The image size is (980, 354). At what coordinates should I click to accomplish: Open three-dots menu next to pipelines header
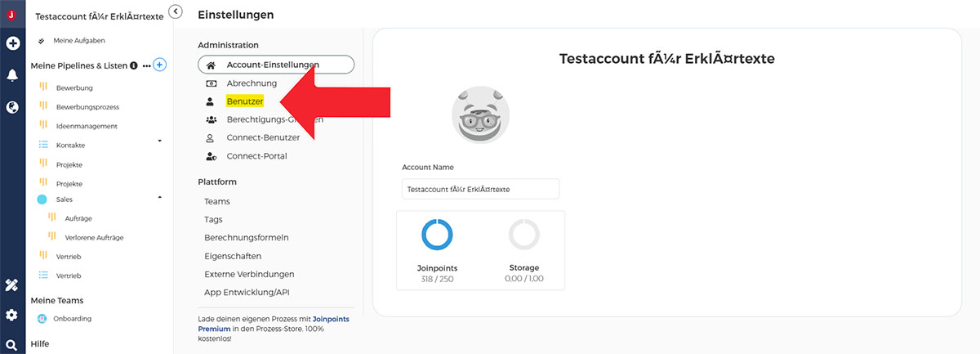(146, 65)
